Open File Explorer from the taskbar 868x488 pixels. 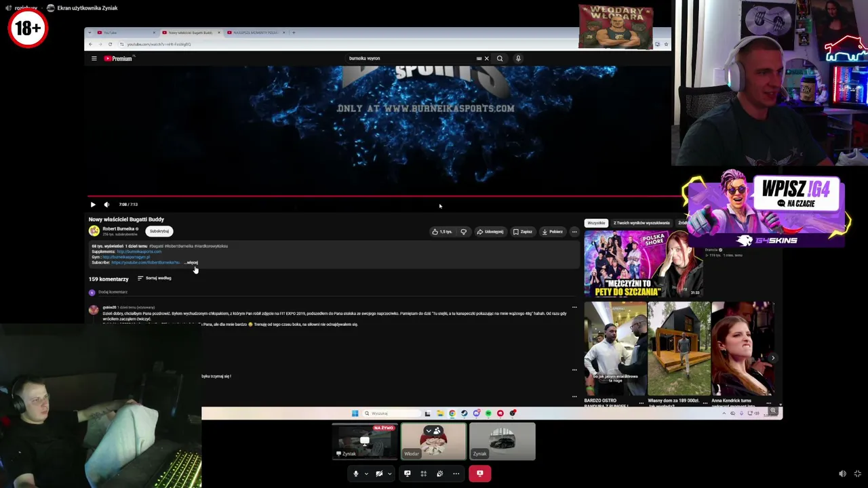coord(440,413)
